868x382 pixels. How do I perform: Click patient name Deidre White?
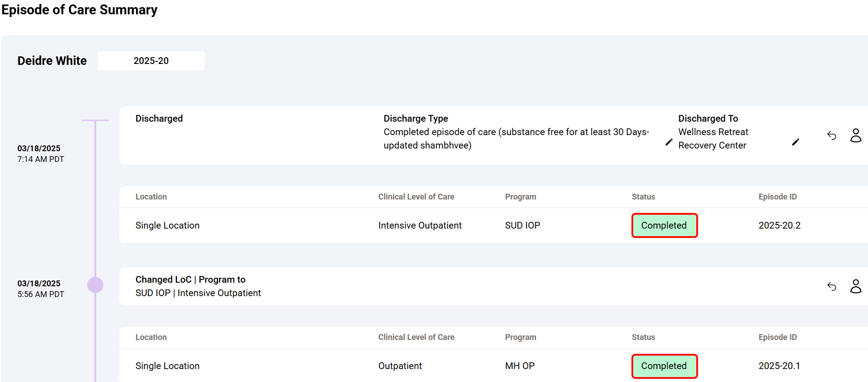(52, 61)
